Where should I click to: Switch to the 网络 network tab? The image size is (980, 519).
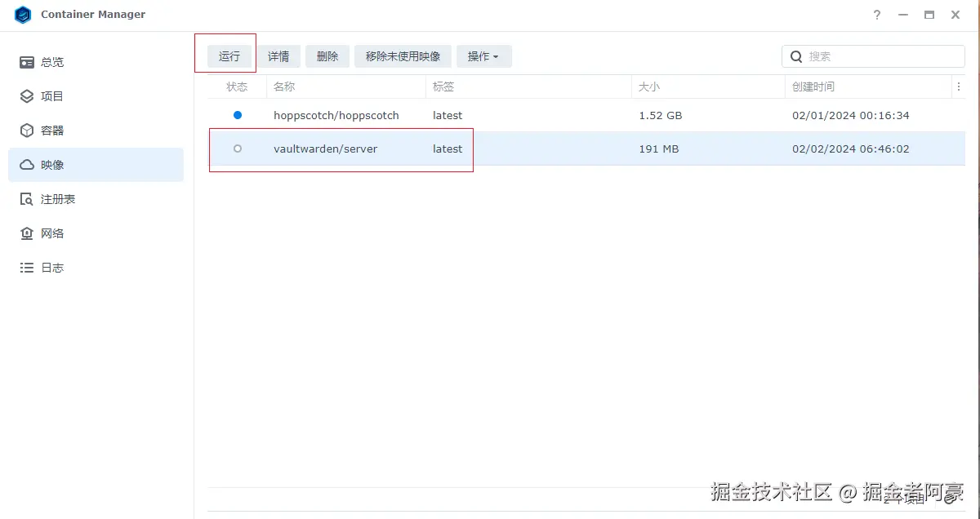coord(96,233)
